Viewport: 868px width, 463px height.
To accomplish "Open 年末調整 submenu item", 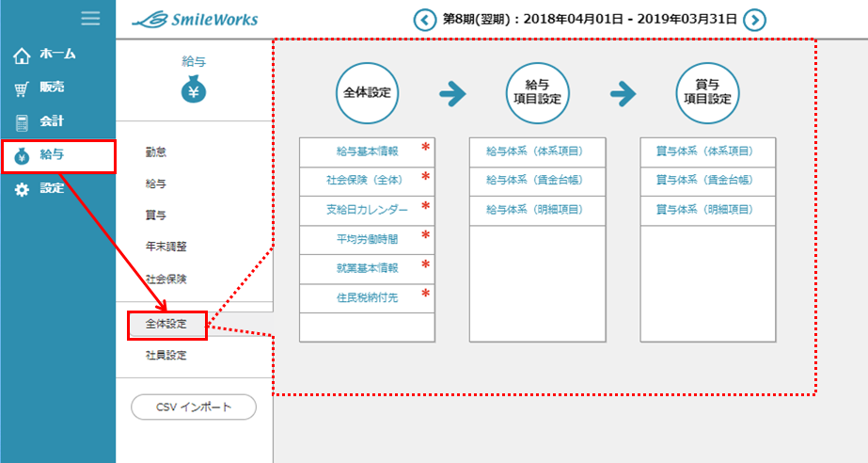I will pyautogui.click(x=166, y=247).
